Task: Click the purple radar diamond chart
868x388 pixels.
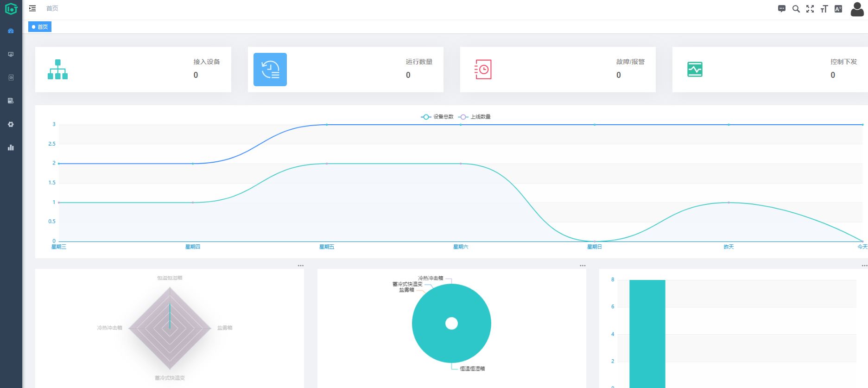Action: point(170,328)
